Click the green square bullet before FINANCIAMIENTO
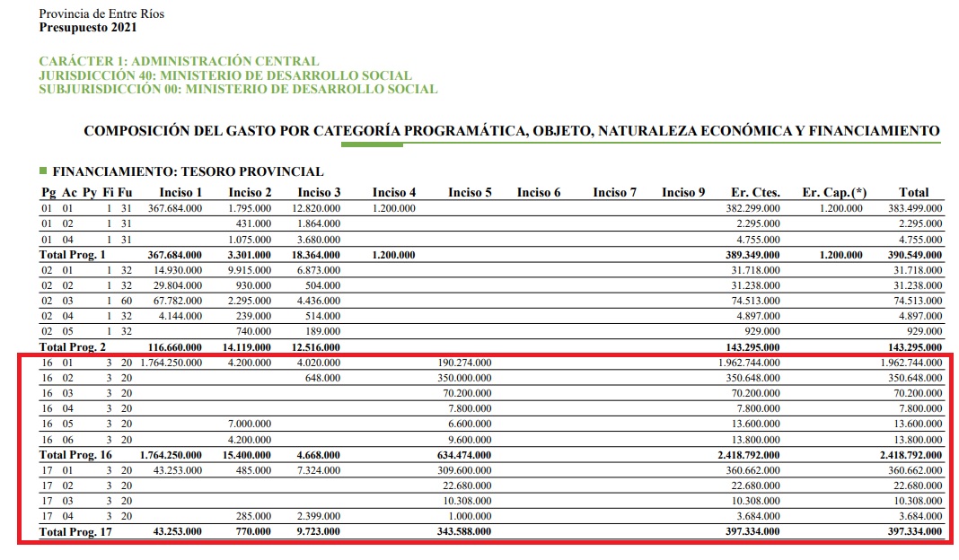The image size is (959, 560). pyautogui.click(x=43, y=171)
